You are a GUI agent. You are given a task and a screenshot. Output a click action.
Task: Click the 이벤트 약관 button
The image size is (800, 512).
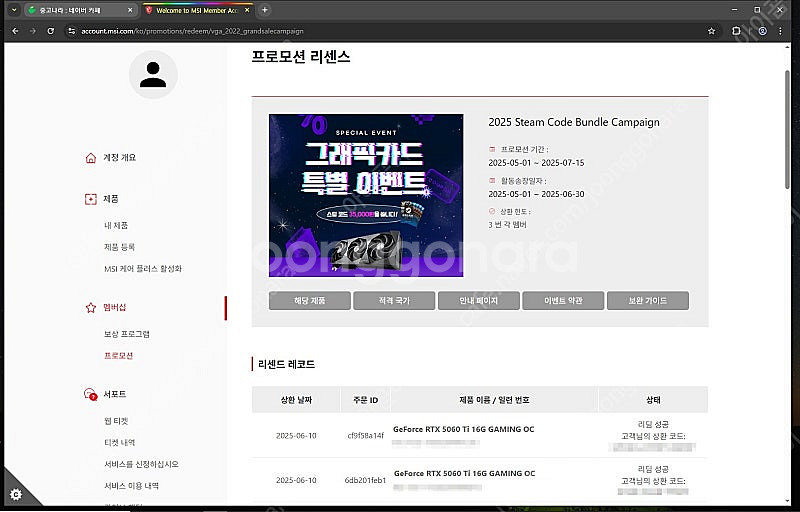[x=563, y=301]
